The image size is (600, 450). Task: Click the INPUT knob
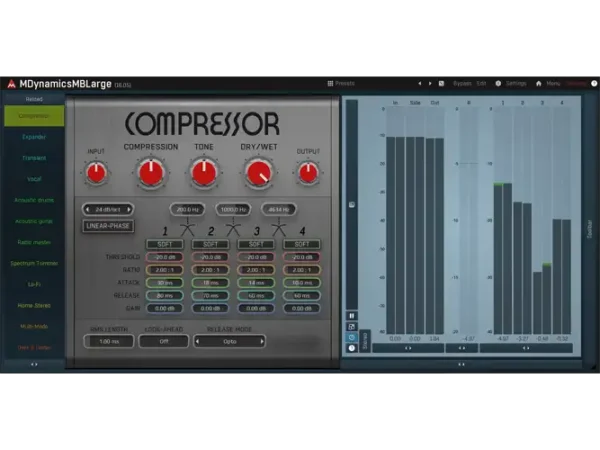click(96, 173)
